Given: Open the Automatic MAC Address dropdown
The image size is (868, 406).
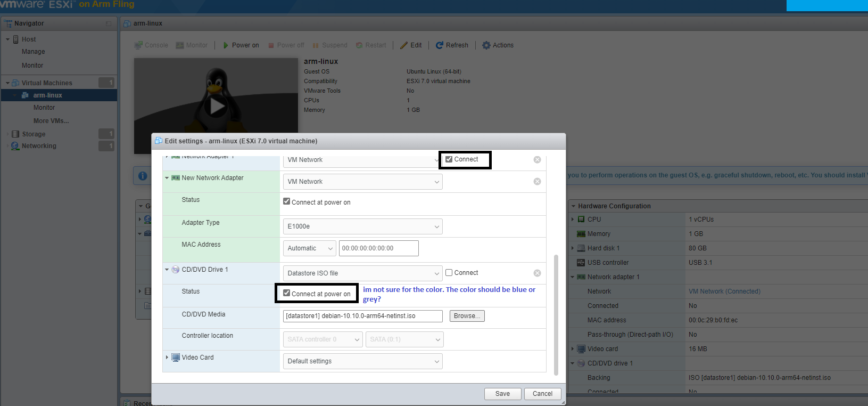Looking at the screenshot, I should pyautogui.click(x=309, y=248).
